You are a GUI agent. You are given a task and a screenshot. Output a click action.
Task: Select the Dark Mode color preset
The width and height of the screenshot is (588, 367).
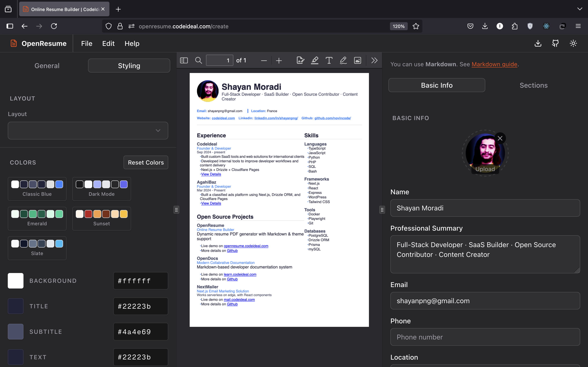[101, 189]
